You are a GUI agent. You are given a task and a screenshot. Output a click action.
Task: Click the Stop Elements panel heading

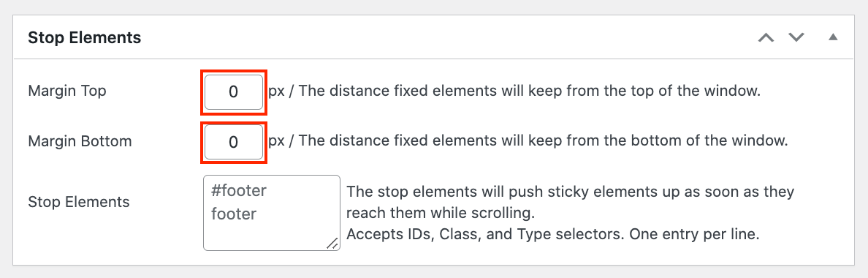[84, 37]
